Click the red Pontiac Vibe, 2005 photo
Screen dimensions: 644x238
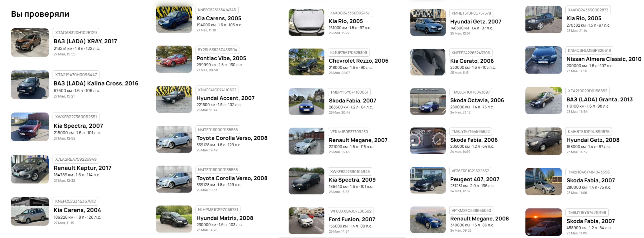pos(174,59)
